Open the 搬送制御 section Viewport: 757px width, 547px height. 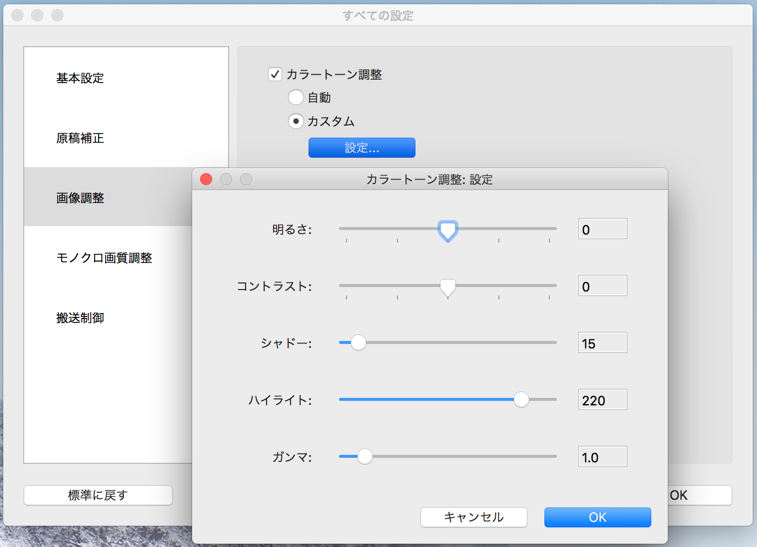tap(108, 318)
